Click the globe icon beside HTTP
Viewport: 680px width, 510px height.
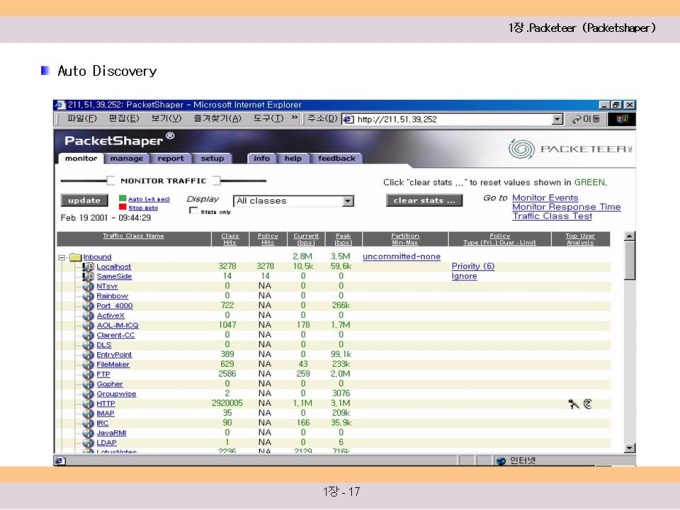coord(88,404)
